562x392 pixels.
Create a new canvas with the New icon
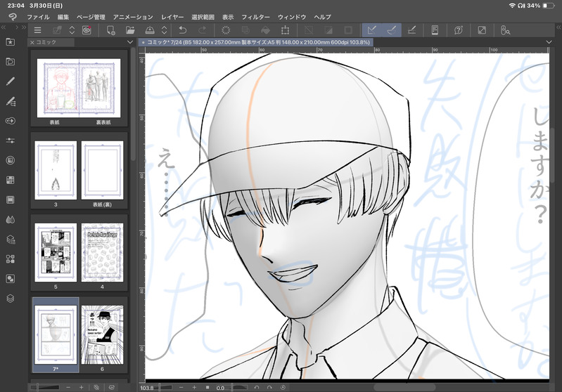(110, 30)
